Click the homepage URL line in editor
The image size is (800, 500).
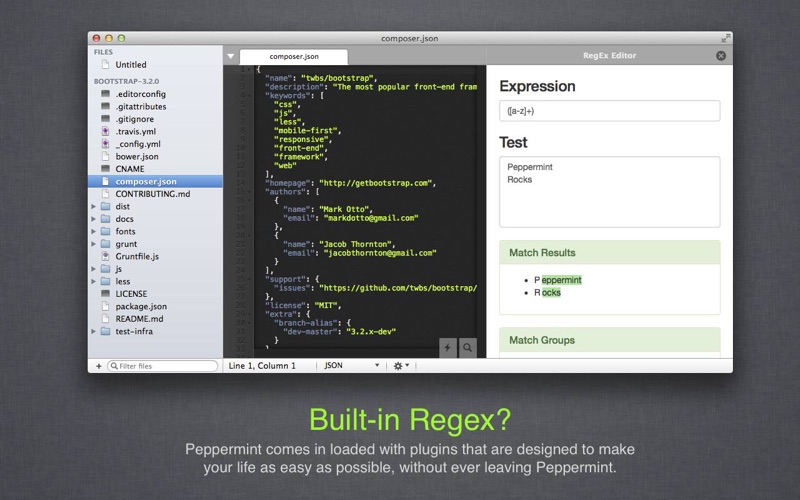point(350,183)
